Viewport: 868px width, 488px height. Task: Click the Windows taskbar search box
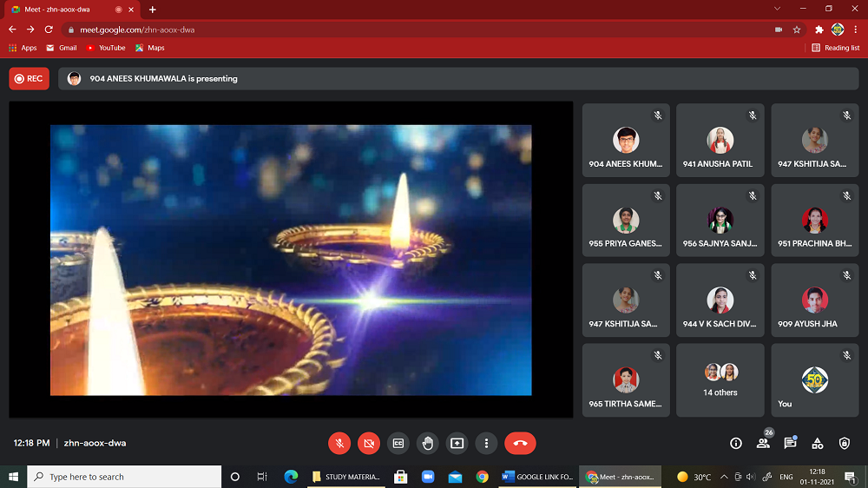[x=124, y=477]
